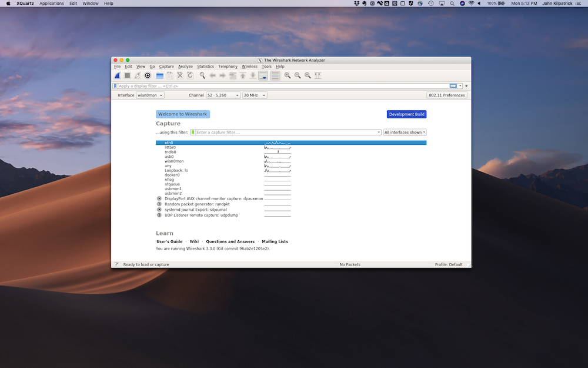Open the Channel 52 · 5.260 dropdown

(223, 95)
